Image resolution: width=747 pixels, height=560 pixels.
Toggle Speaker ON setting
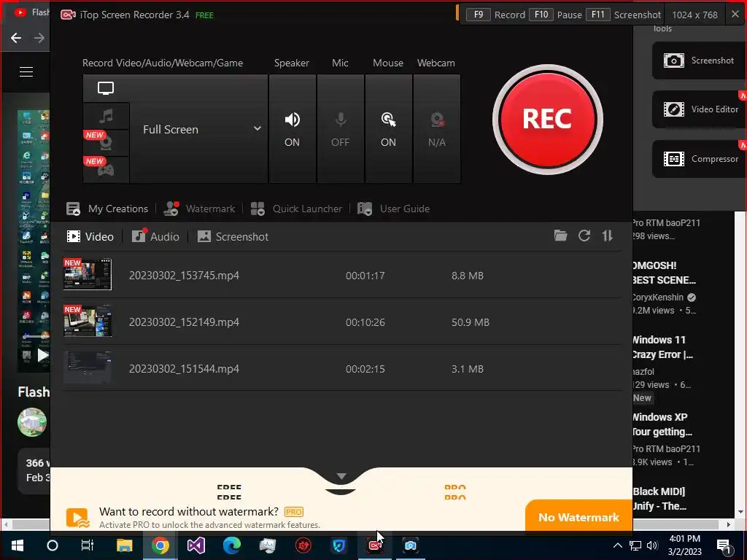[293, 128]
